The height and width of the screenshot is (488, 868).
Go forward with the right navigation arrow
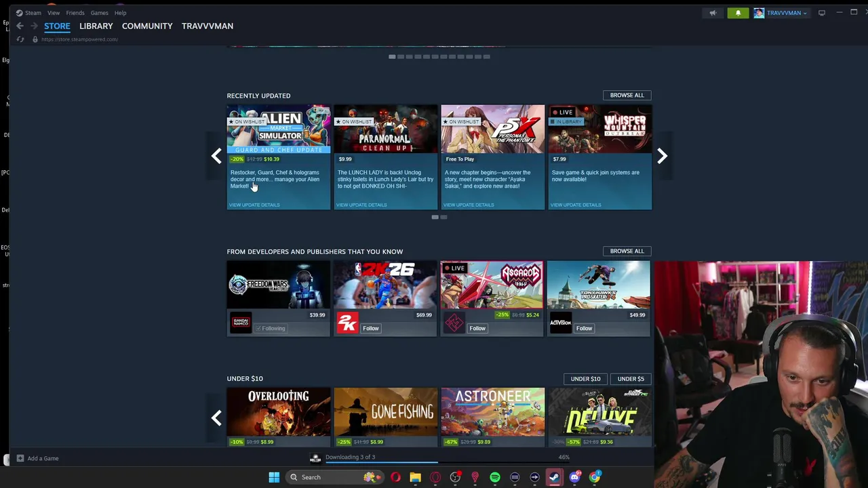(34, 26)
